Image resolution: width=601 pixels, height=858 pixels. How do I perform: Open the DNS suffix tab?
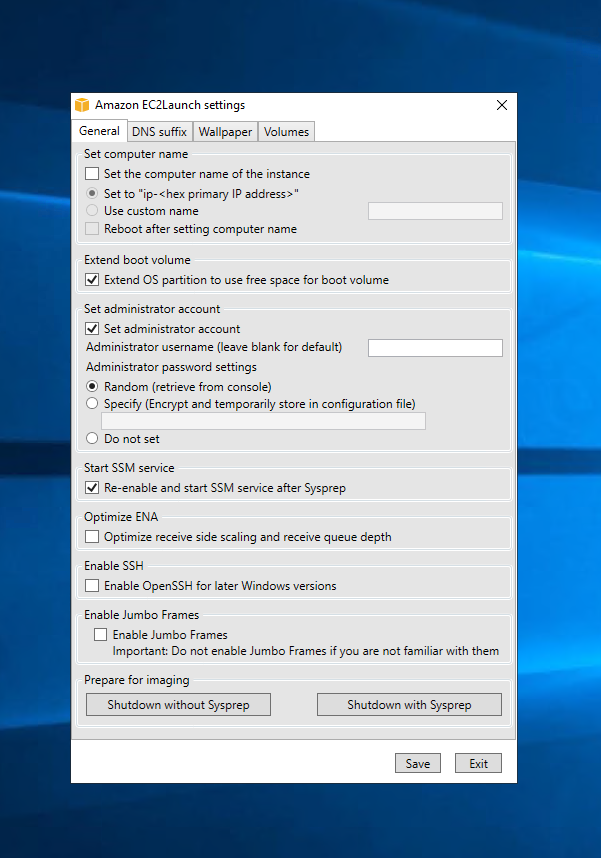point(159,132)
